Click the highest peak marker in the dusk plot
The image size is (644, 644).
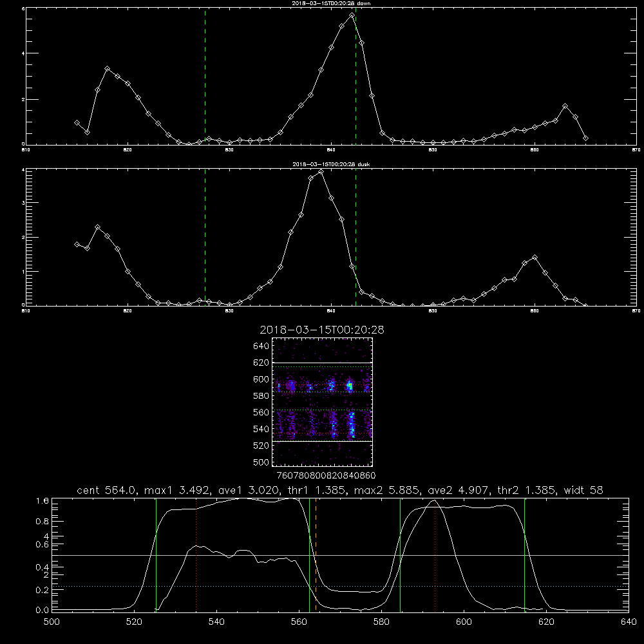[x=321, y=172]
